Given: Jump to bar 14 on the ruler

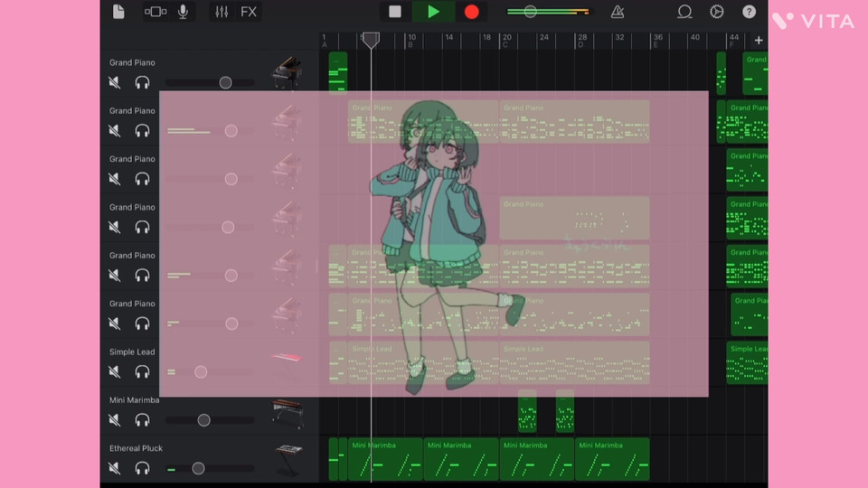Looking at the screenshot, I should tap(449, 37).
